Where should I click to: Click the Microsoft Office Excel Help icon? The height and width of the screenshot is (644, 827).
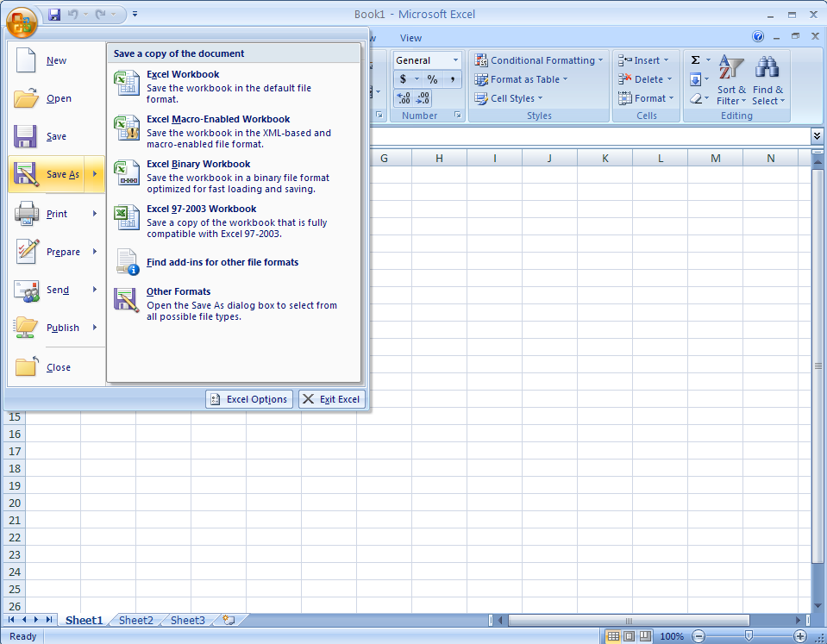point(758,37)
